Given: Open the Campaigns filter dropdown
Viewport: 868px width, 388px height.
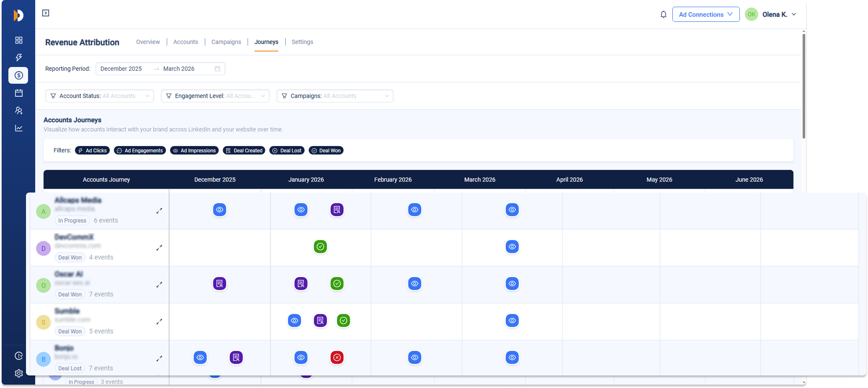Looking at the screenshot, I should 335,96.
